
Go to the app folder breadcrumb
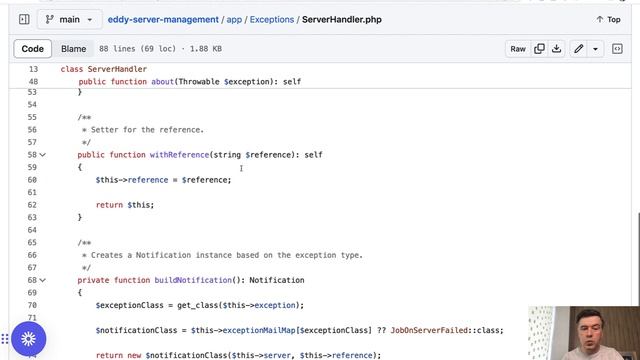pos(234,20)
